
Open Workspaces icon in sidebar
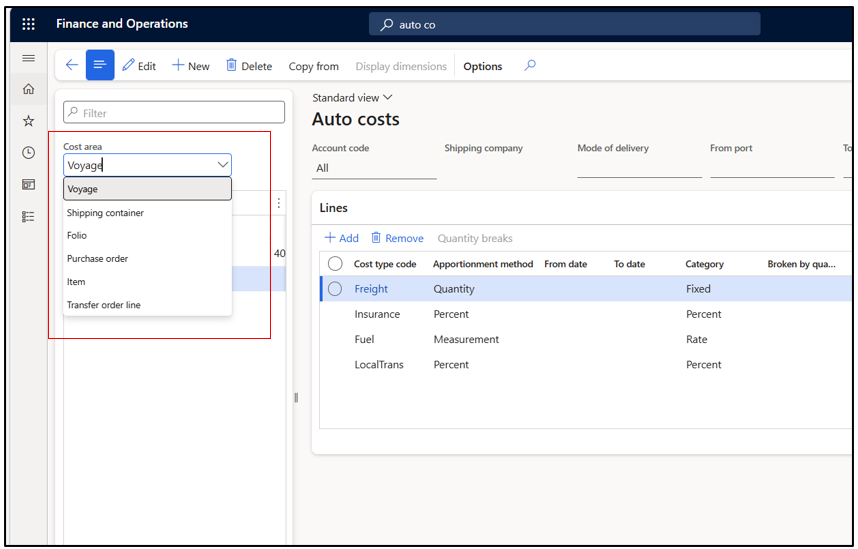click(28, 184)
